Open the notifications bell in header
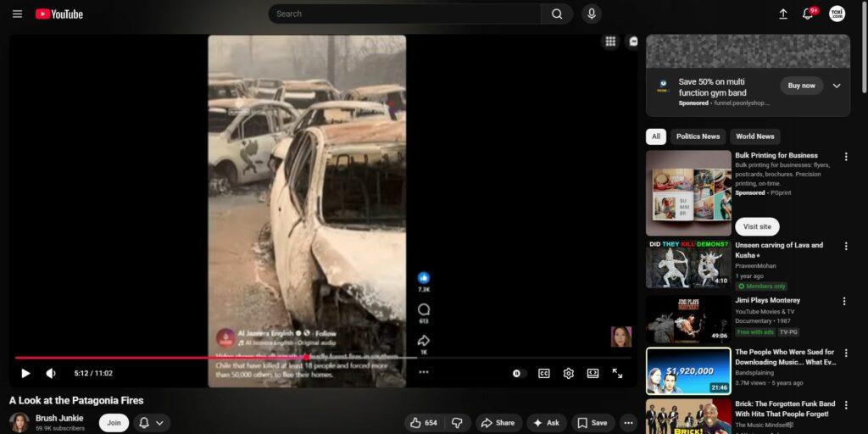The width and height of the screenshot is (868, 434). coord(808,14)
